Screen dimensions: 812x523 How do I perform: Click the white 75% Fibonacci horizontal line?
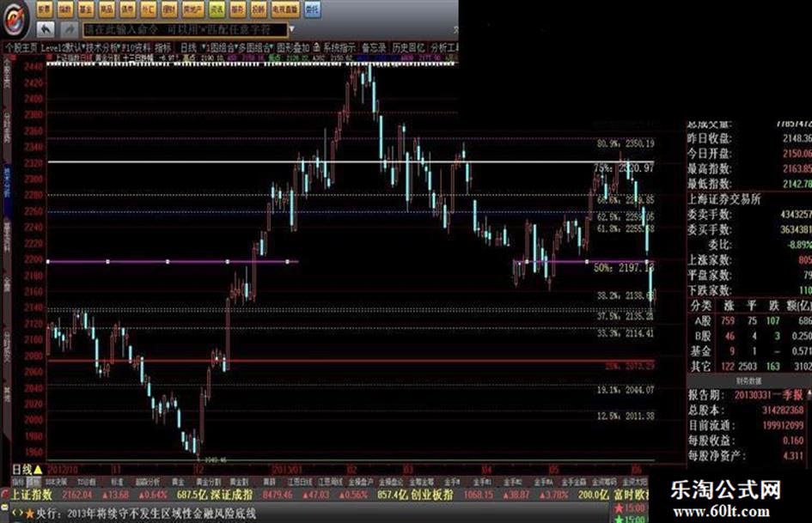pyautogui.click(x=350, y=162)
